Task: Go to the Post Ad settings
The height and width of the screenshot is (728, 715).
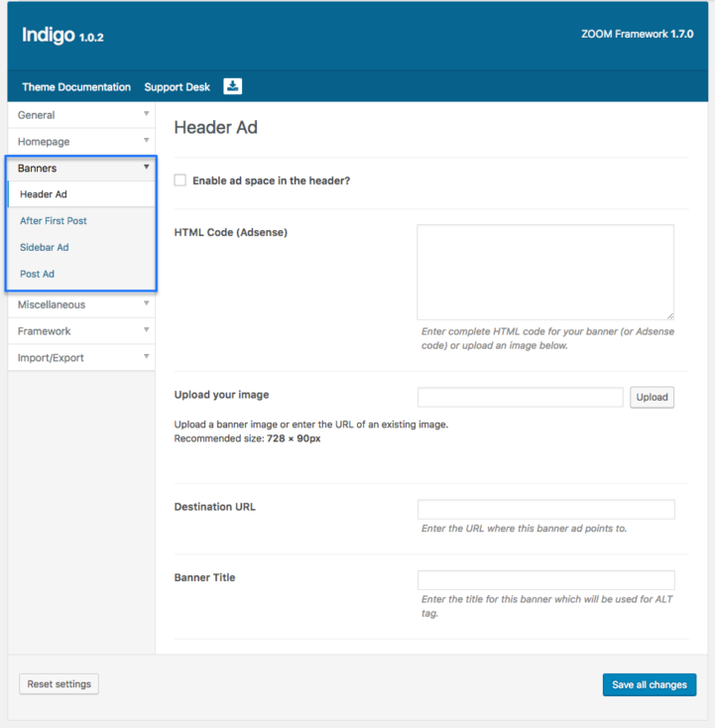Action: point(37,274)
